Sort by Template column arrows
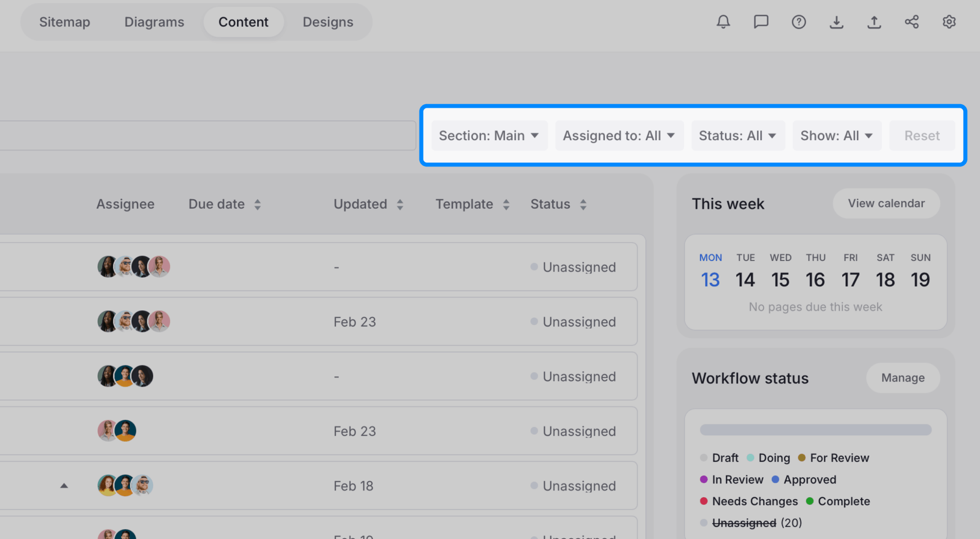The image size is (980, 539). coord(506,205)
